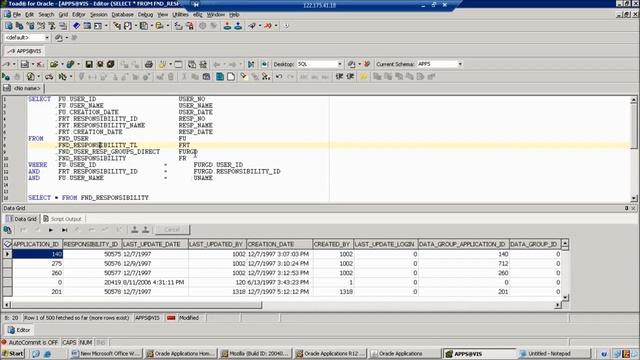Click the Rollback red icon in main toolbar
The height and width of the screenshot is (360, 640).
(268, 26)
